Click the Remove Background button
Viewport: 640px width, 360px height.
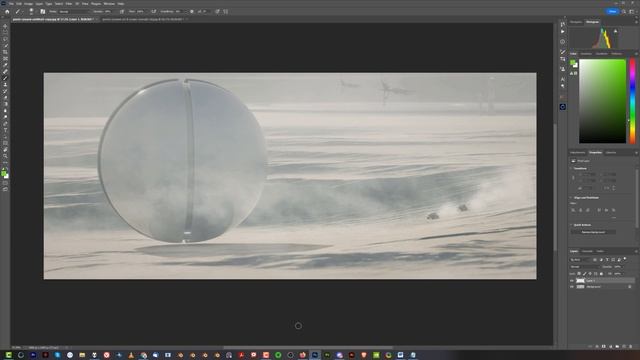pyautogui.click(x=593, y=232)
